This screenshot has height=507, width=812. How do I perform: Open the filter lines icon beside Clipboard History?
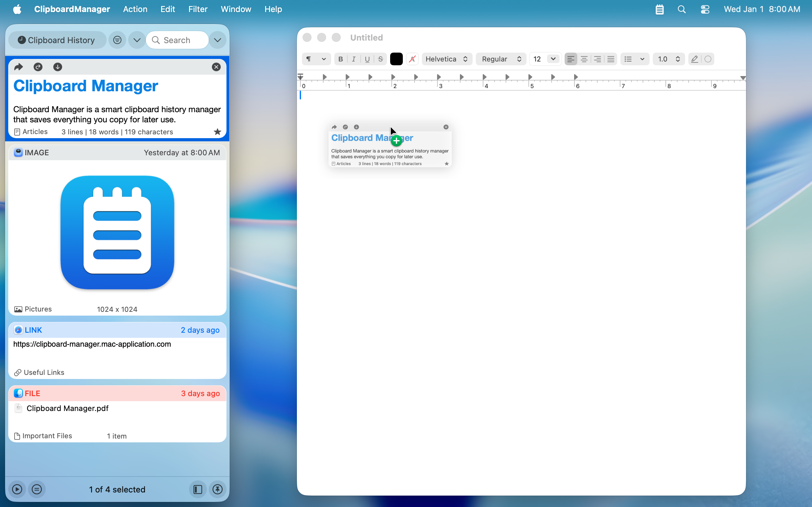coord(117,40)
